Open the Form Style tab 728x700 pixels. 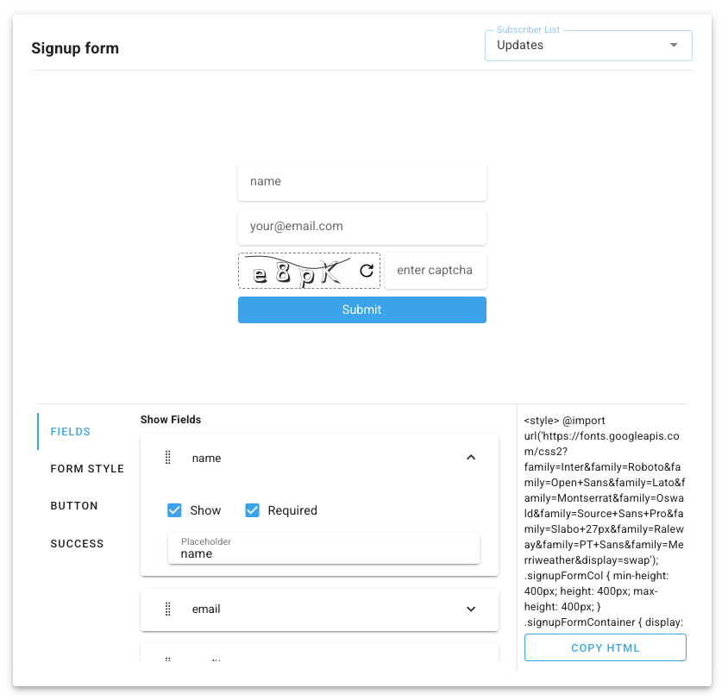coord(87,469)
